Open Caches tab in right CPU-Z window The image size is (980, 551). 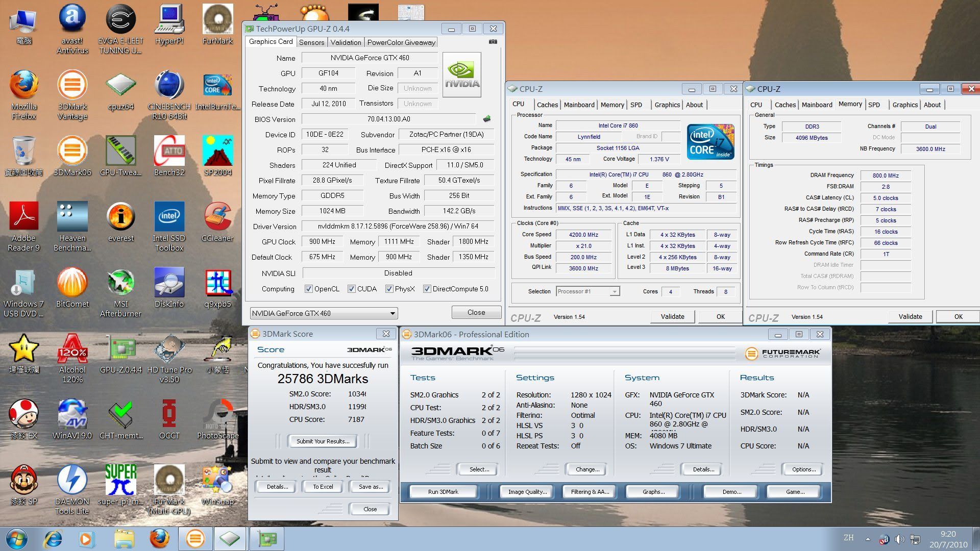click(785, 105)
